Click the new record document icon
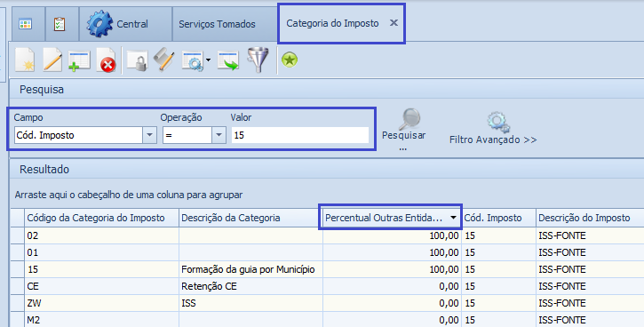This screenshot has height=327, width=644. (25, 60)
